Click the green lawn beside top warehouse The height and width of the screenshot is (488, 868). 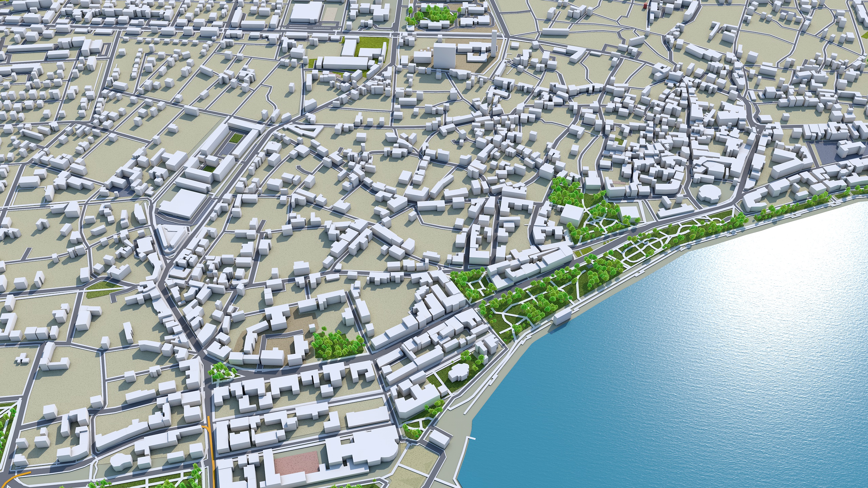point(370,43)
